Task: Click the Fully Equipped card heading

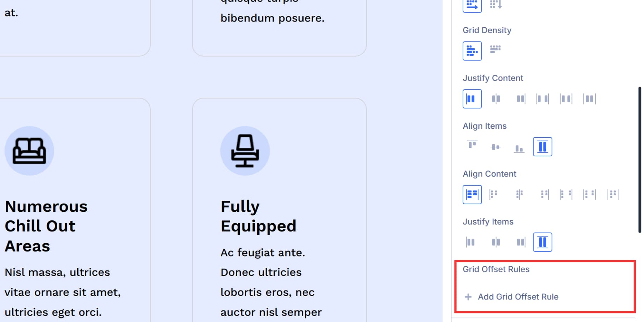Action: [x=259, y=215]
